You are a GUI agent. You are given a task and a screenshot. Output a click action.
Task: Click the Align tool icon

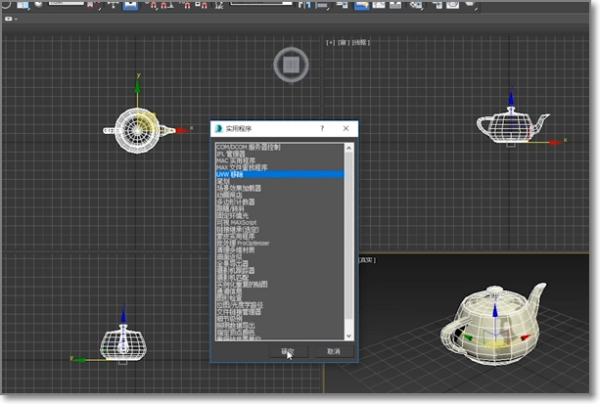coord(323,5)
